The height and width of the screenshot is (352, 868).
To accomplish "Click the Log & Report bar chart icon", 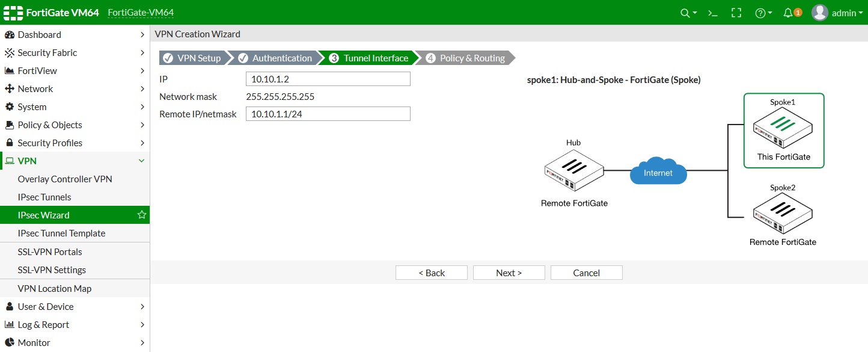I will click(x=9, y=325).
